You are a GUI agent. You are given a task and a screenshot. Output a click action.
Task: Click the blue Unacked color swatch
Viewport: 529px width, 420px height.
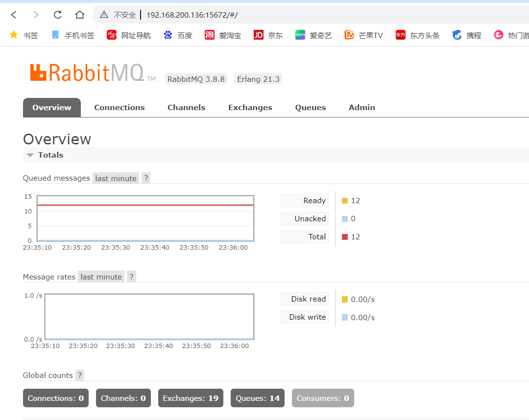coord(344,219)
